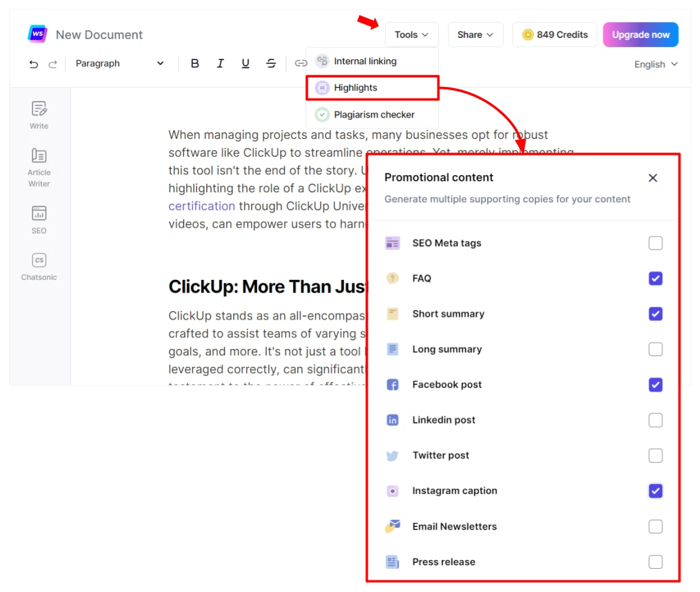Click the credits coin icon
Image resolution: width=700 pixels, height=592 pixels.
(527, 34)
